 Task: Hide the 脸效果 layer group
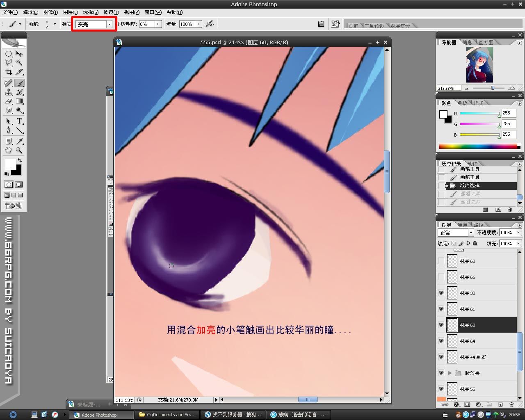[x=441, y=373]
